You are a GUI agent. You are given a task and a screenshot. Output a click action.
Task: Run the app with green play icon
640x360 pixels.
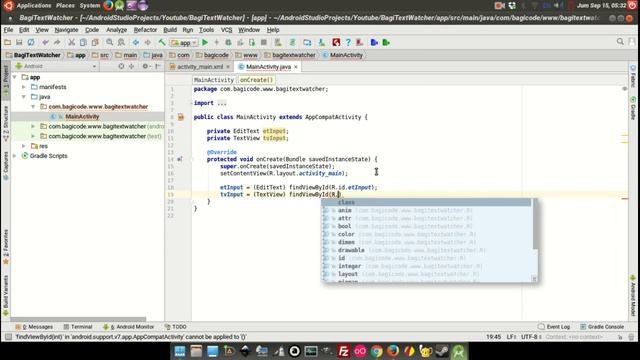coord(205,42)
